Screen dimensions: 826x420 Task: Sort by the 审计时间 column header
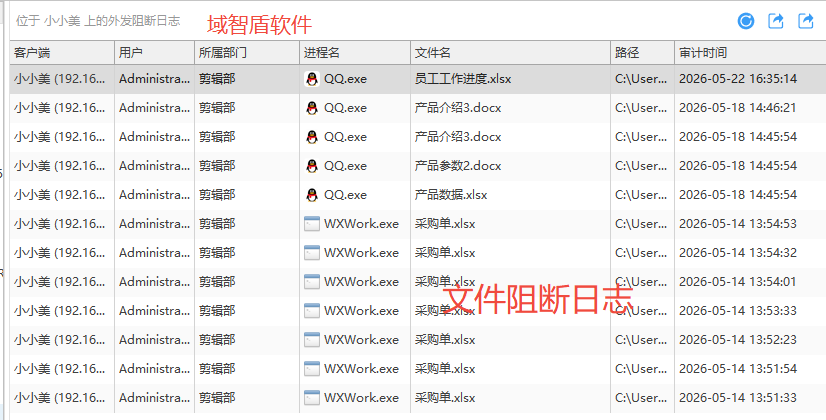point(750,53)
